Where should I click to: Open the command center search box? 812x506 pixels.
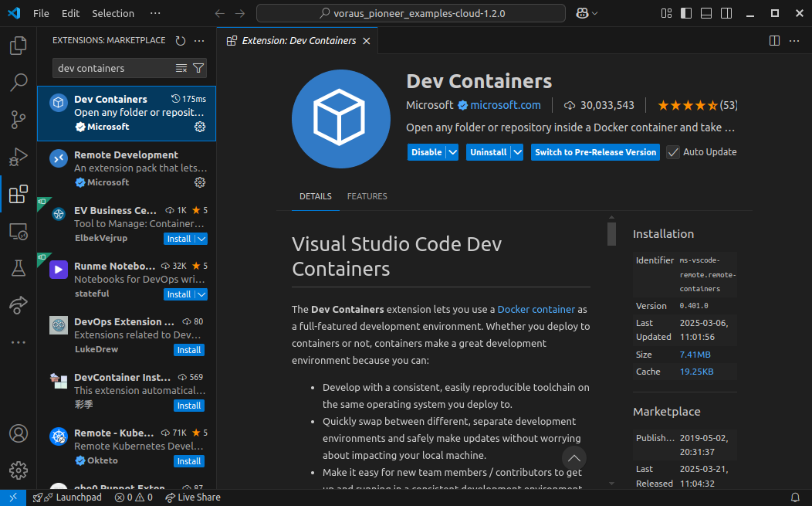pos(411,13)
